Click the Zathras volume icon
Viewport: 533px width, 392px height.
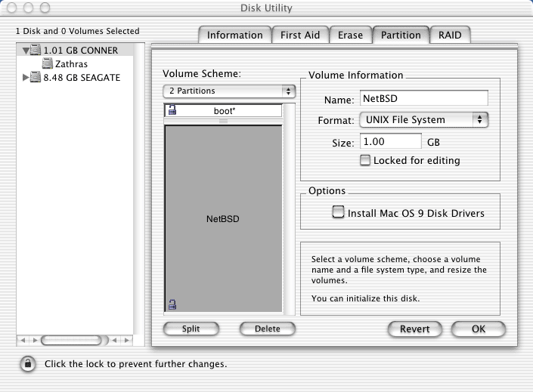47,63
